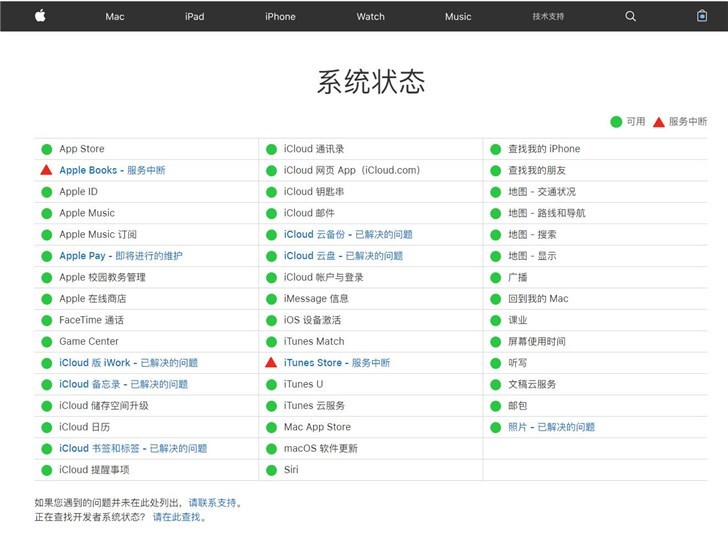Viewport: 728px width, 536px height.
Task: Click the green dot next to iCloud 日历
Action: 46,427
